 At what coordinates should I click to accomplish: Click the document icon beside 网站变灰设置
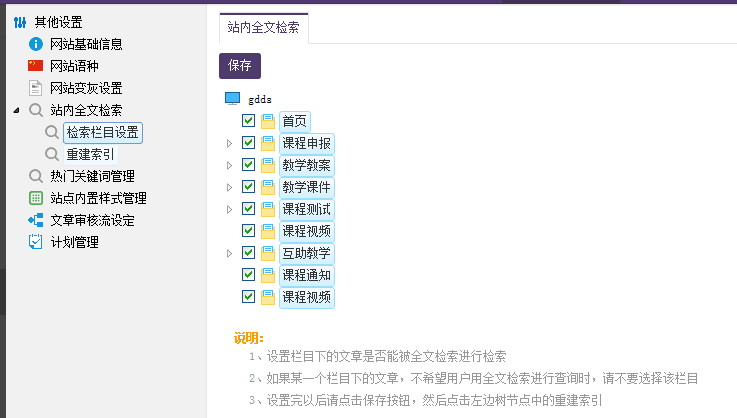point(36,88)
